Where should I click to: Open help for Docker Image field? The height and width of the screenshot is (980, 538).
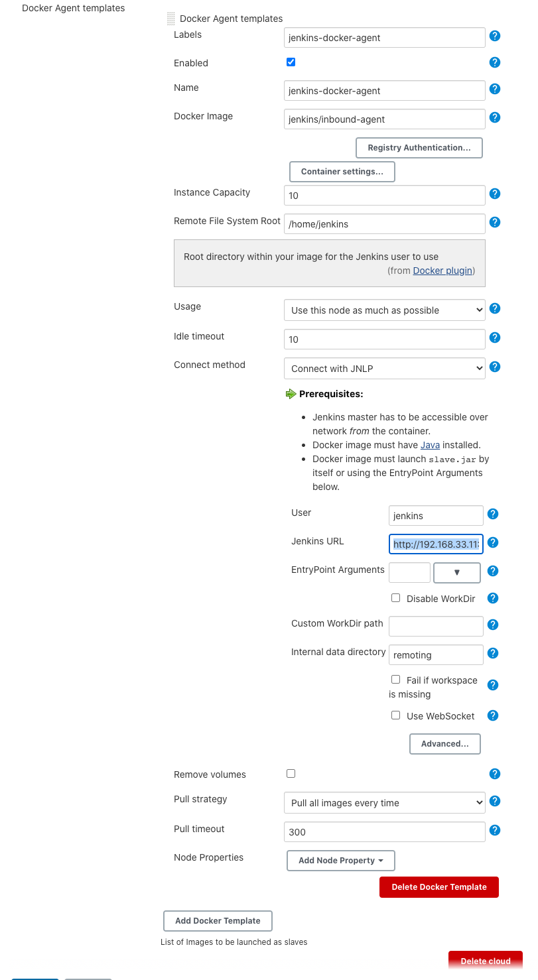(495, 117)
